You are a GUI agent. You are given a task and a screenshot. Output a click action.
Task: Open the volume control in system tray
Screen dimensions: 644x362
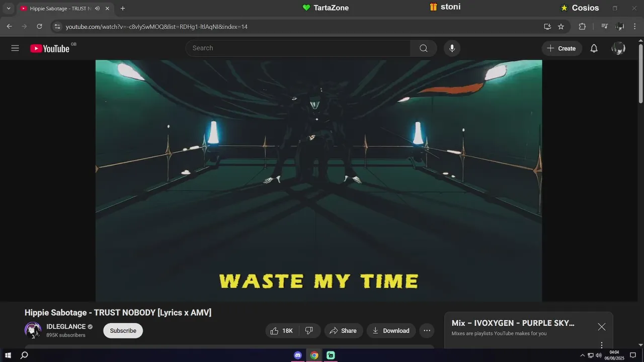(599, 355)
